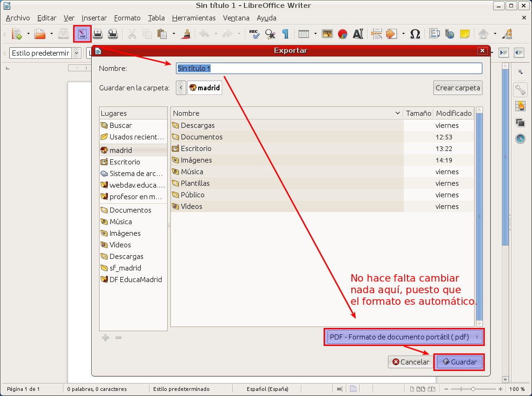The image size is (532, 396).
Task: Open the Navigator compass icon in the sidebar
Action: [520, 137]
